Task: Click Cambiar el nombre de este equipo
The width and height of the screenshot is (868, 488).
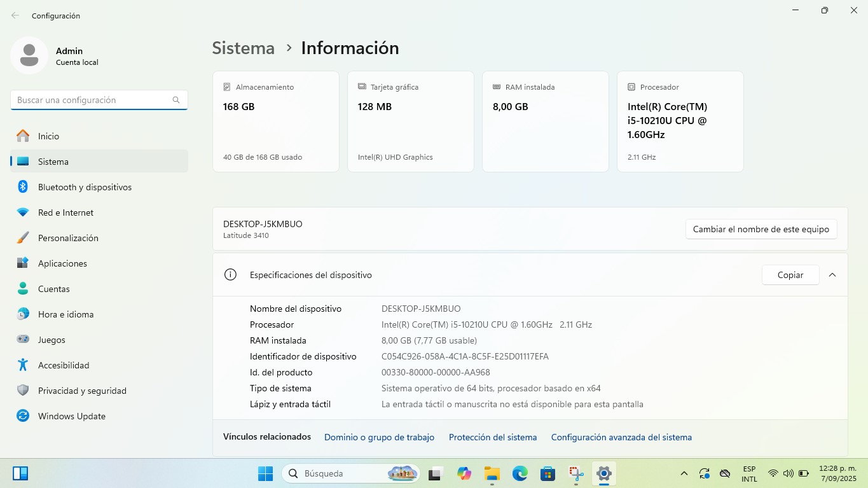Action: (x=761, y=229)
